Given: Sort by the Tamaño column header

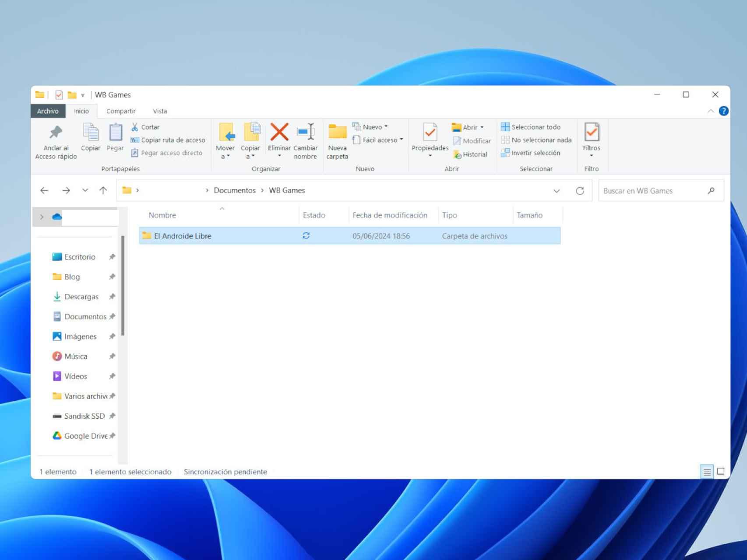Looking at the screenshot, I should (x=538, y=215).
